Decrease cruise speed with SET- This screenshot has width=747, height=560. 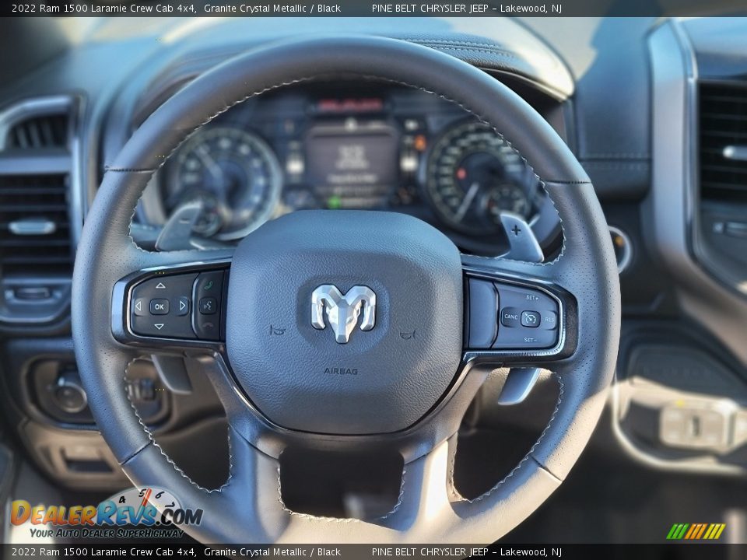click(530, 340)
